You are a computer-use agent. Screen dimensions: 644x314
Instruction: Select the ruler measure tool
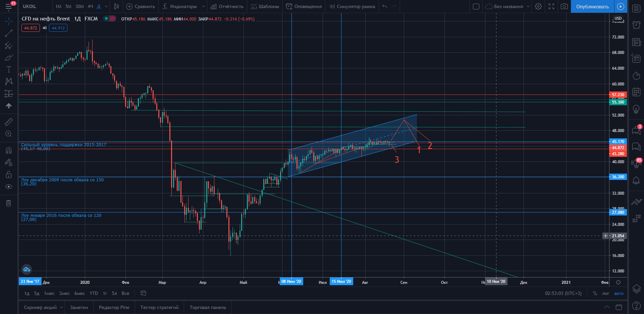point(9,122)
